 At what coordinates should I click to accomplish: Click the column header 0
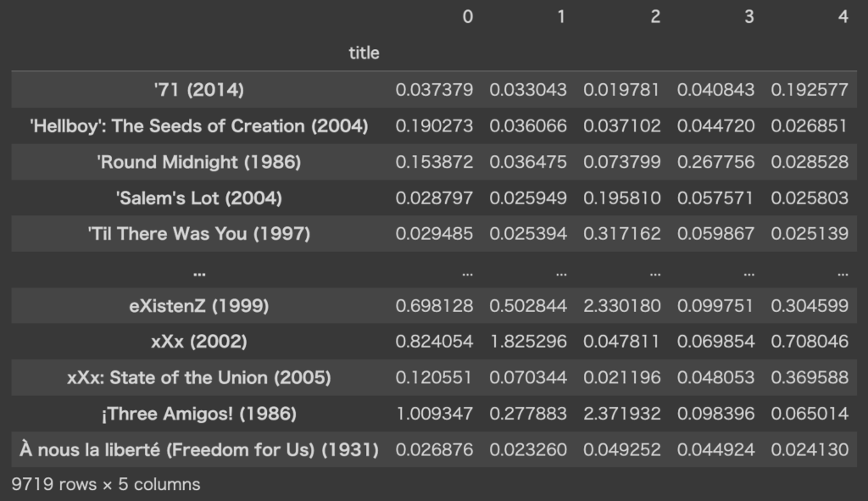coord(468,17)
